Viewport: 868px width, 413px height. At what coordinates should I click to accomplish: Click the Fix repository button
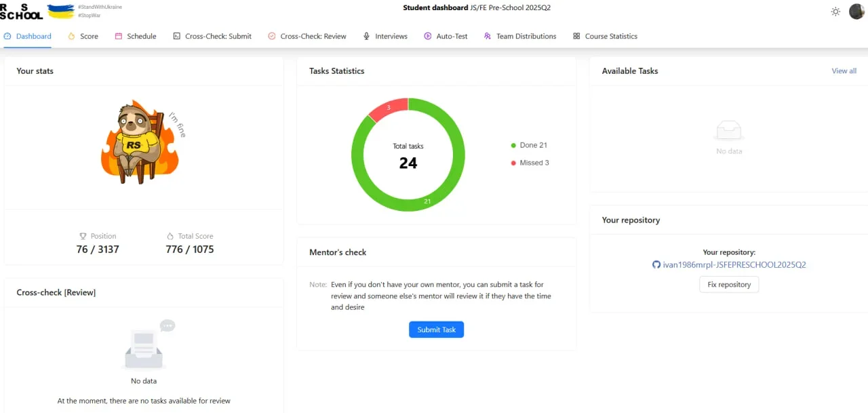point(729,284)
